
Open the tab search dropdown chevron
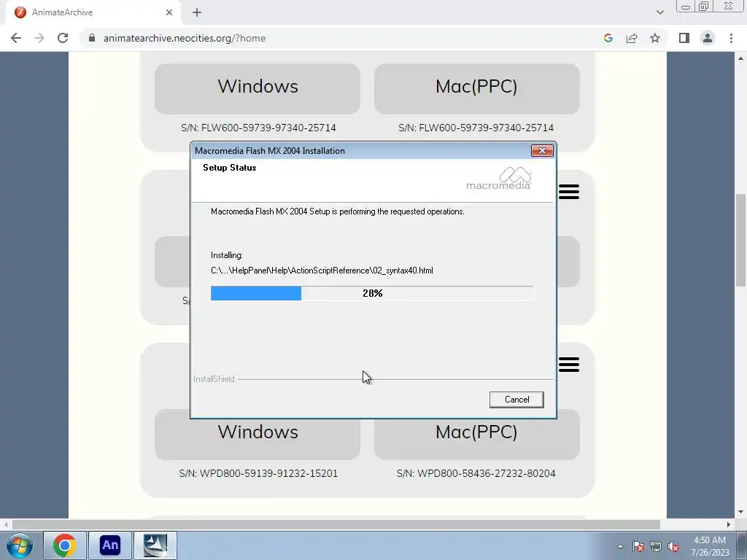[x=659, y=12]
